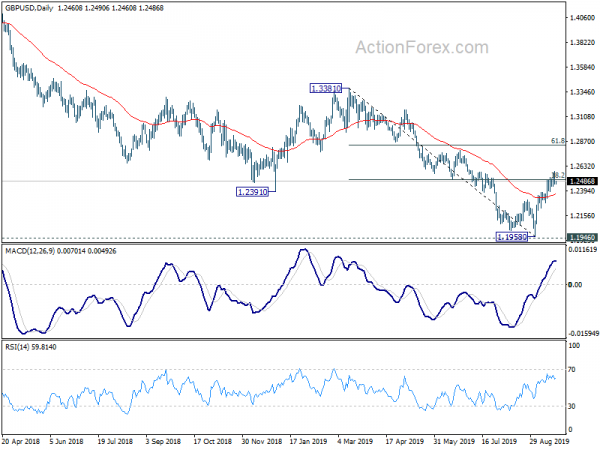Viewport: 600px width, 450px height.
Task: Click the 1.33810 price label
Action: pyautogui.click(x=325, y=89)
